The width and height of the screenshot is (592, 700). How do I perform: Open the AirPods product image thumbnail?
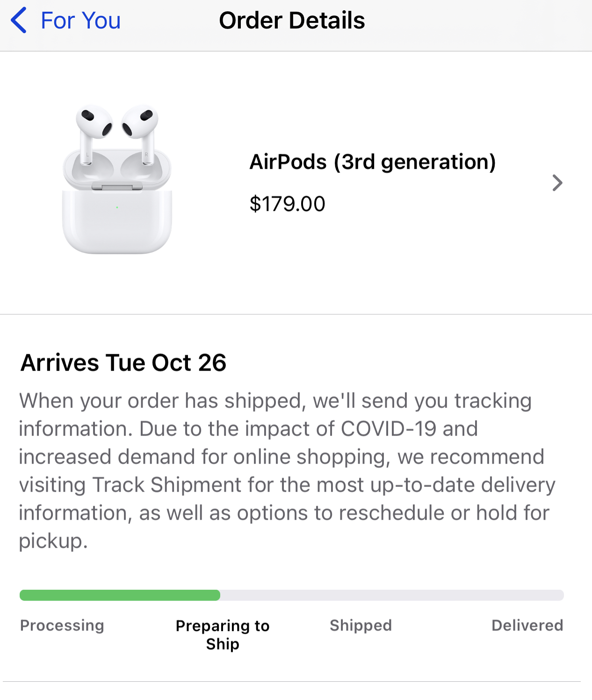117,180
